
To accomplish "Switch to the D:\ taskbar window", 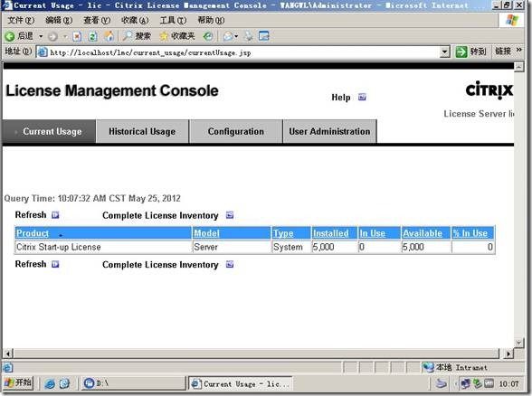I will [x=133, y=383].
